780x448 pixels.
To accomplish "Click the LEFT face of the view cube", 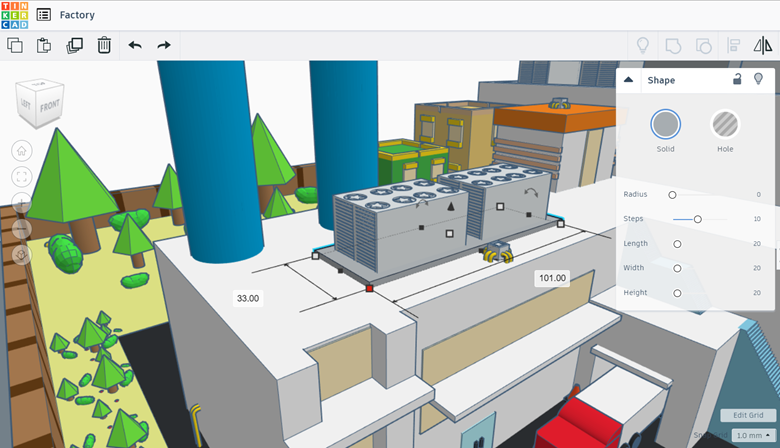I will 26,104.
